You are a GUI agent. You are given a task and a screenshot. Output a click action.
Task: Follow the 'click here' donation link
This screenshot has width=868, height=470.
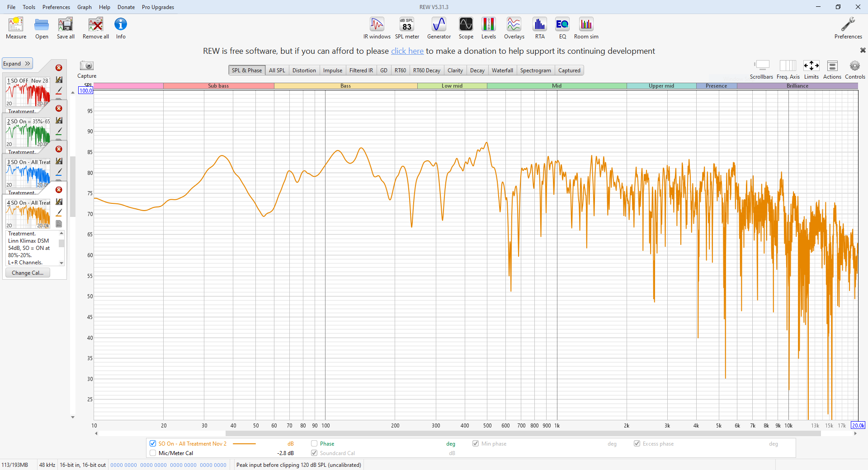(407, 51)
